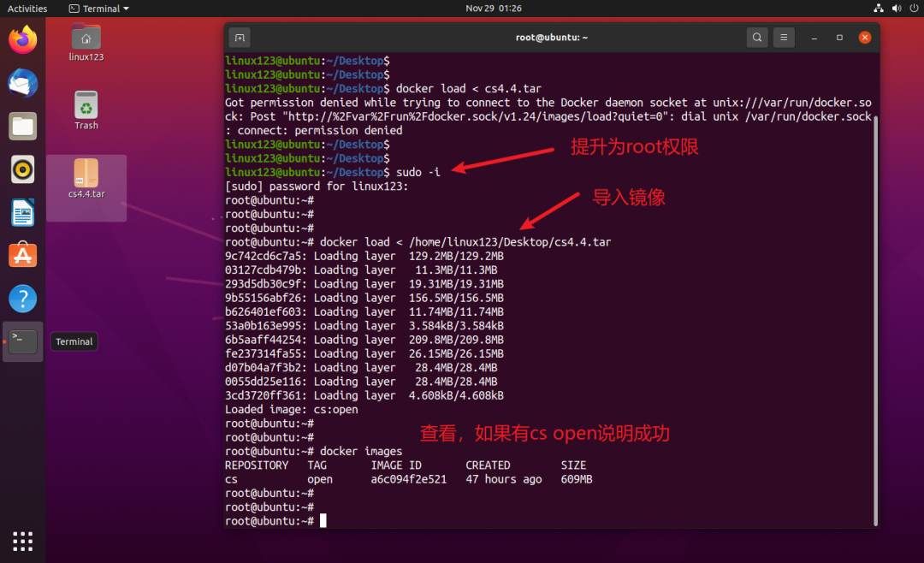Open the Activities overview

coord(27,9)
